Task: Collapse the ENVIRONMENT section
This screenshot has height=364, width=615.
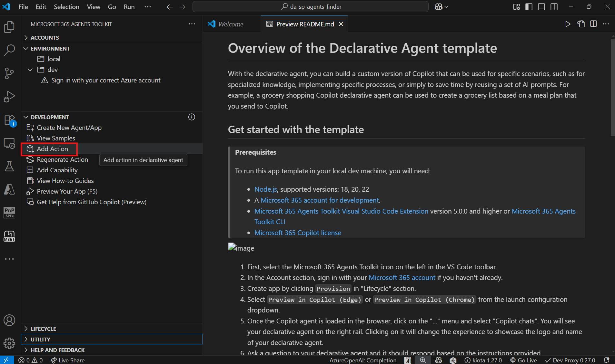Action: 112,49
